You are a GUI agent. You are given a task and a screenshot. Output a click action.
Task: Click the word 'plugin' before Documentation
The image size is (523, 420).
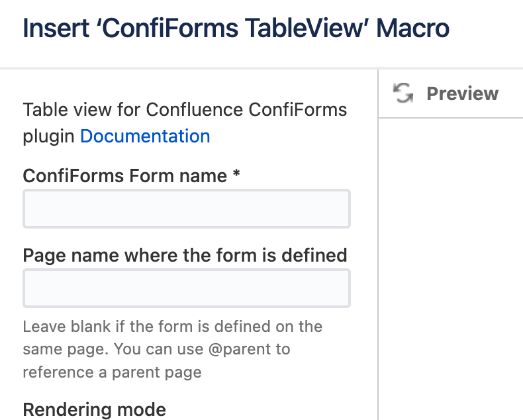coord(49,136)
